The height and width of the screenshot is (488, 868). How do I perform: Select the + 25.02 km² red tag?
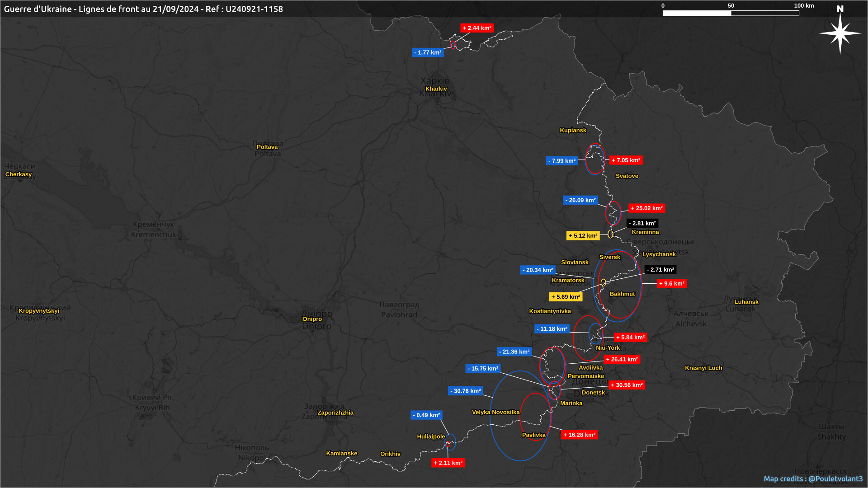click(646, 208)
